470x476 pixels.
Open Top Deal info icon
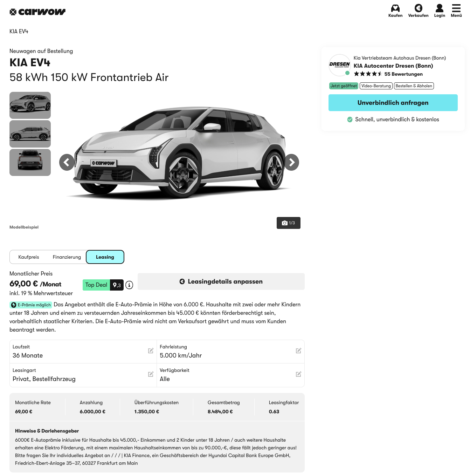[x=129, y=285]
